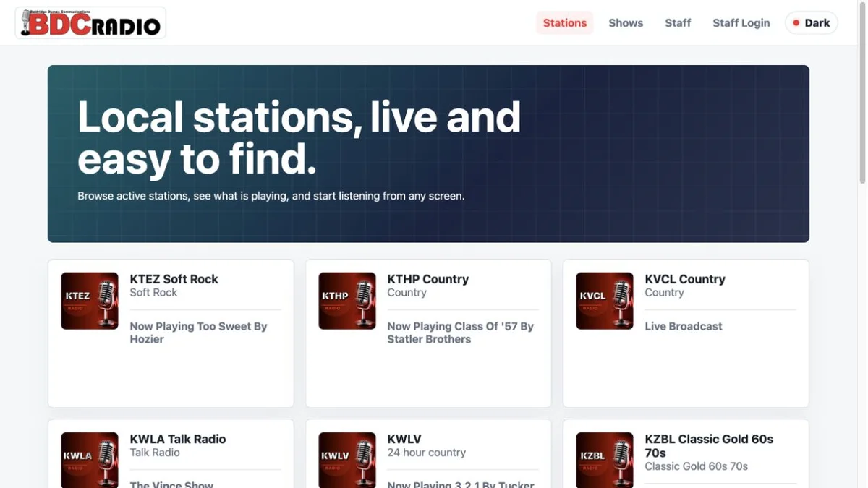868x488 pixels.
Task: Open the KTEZ station microphone thumbnail
Action: 90,301
